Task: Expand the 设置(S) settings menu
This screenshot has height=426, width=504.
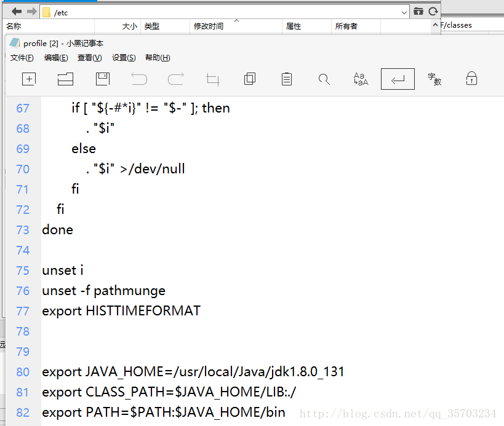Action: pos(123,57)
